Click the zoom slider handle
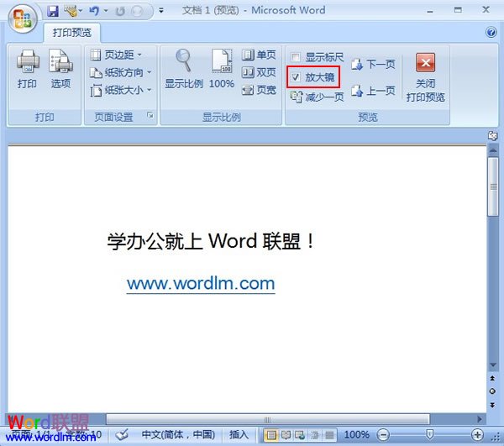504x446 pixels. pyautogui.click(x=429, y=435)
